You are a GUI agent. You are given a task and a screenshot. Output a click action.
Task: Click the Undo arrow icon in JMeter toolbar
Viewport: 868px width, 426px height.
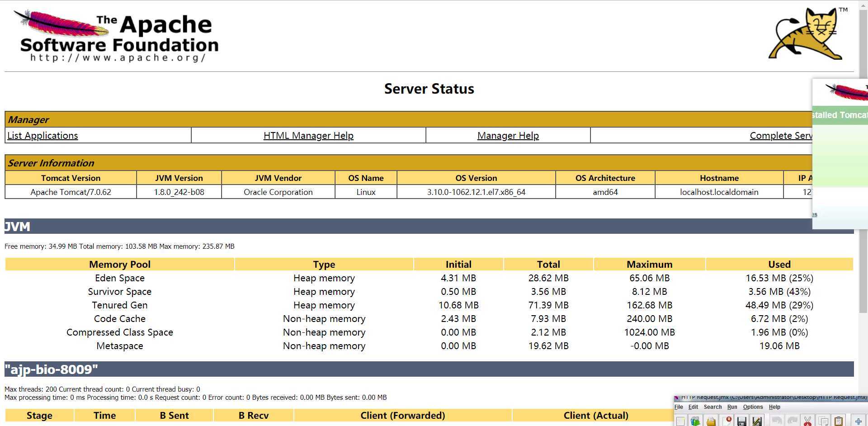(777, 421)
